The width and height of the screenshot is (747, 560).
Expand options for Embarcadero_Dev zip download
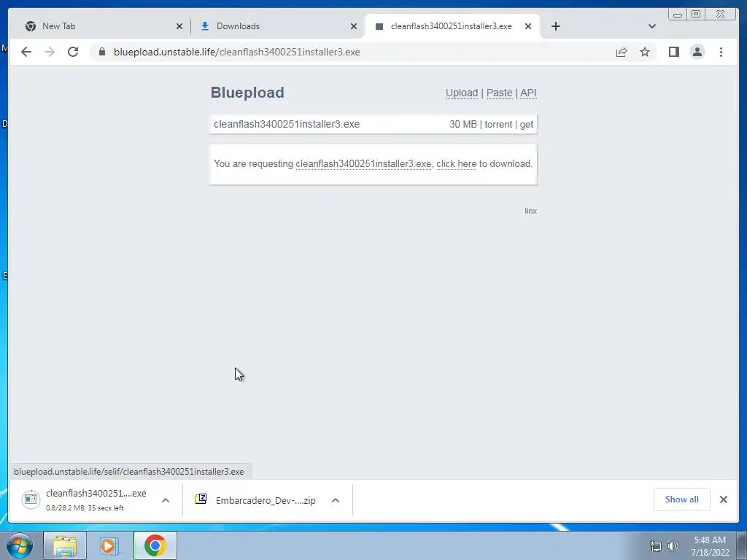[336, 500]
